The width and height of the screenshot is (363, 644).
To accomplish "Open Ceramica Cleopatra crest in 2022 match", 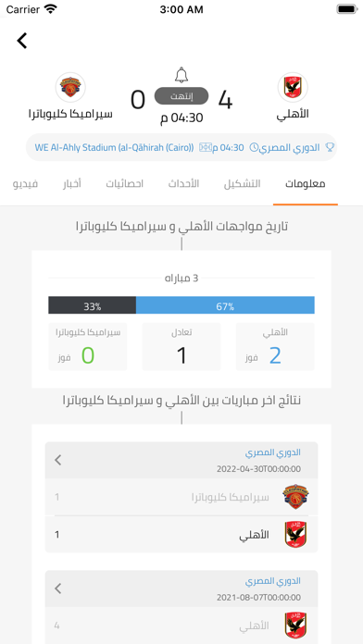I will coord(295,497).
